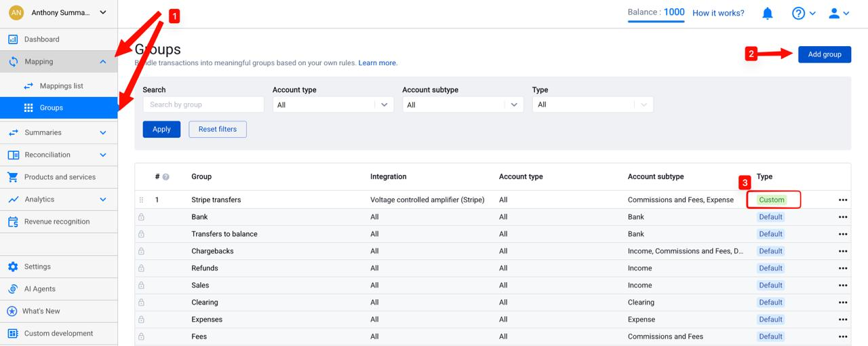Click the Groups grid icon

pos(28,108)
